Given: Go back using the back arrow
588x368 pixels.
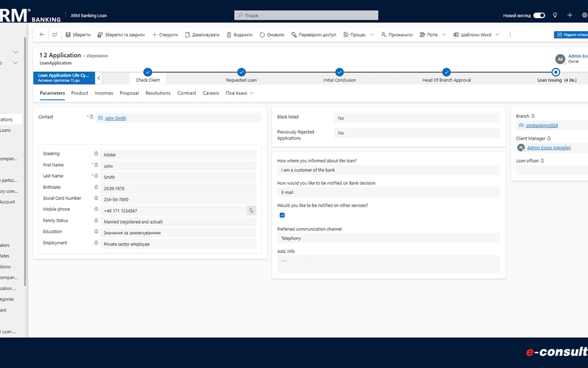Looking at the screenshot, I should [x=42, y=35].
